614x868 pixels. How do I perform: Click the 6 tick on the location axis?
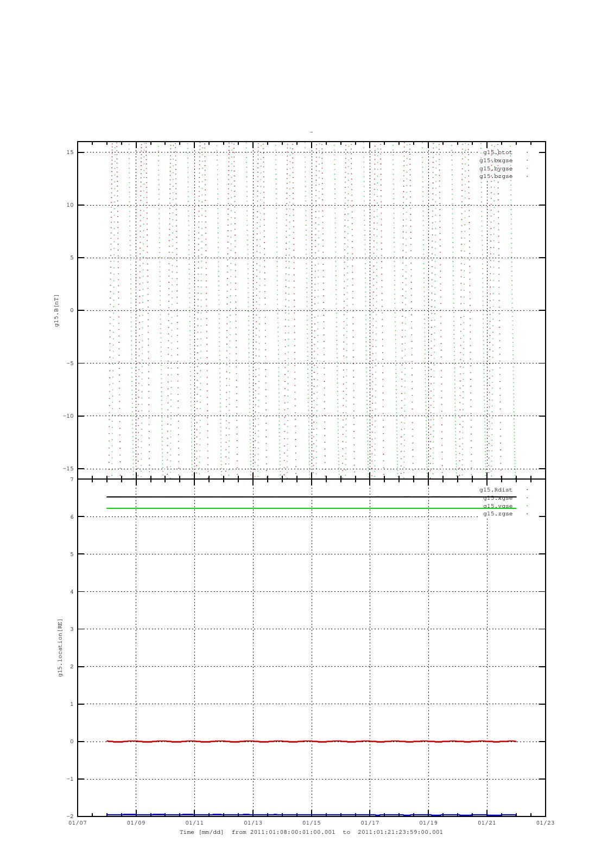pos(72,517)
